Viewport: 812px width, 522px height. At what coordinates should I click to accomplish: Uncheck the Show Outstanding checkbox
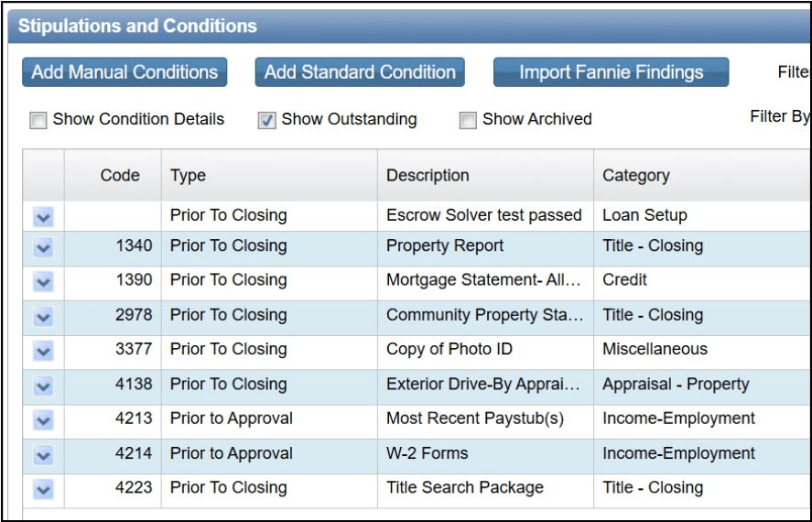point(266,121)
